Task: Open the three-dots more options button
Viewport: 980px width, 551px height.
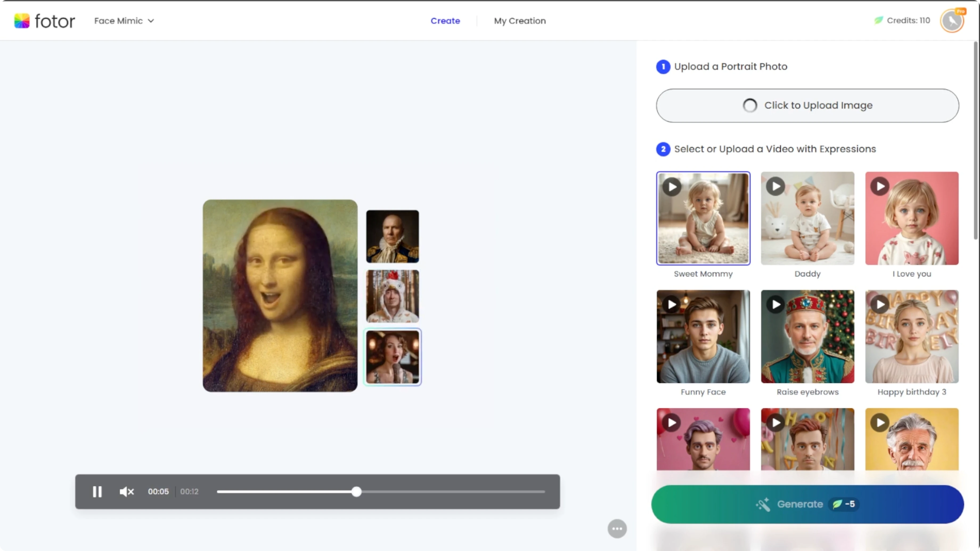Action: pos(617,529)
